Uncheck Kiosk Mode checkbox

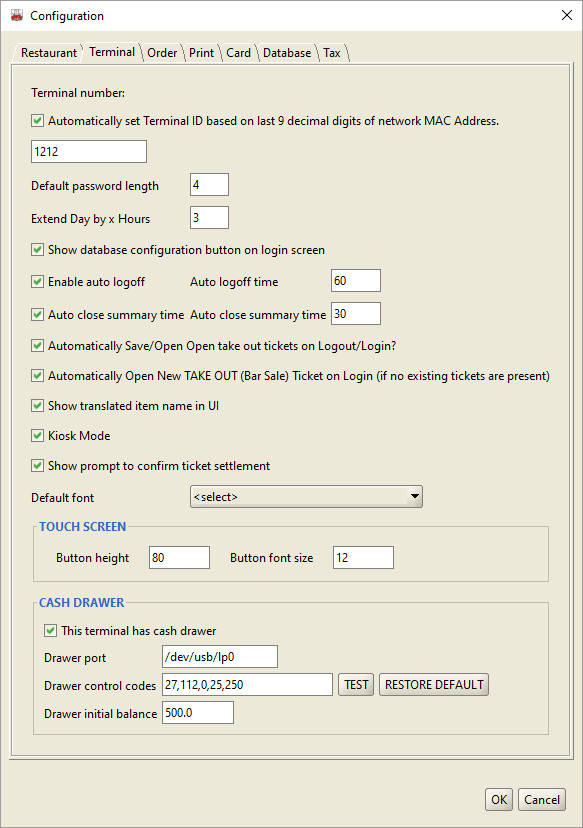coord(37,436)
